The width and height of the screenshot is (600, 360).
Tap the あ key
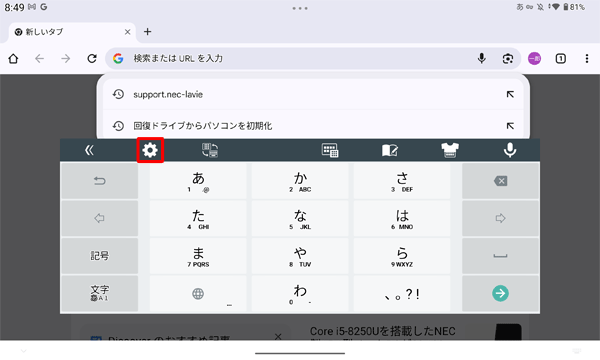click(198, 181)
